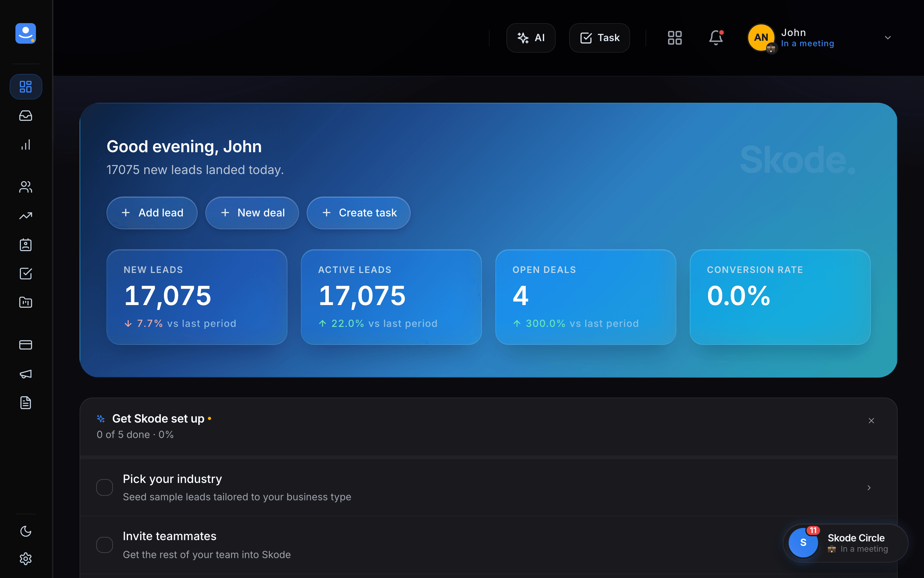Open the notifications bell

[x=716, y=38]
